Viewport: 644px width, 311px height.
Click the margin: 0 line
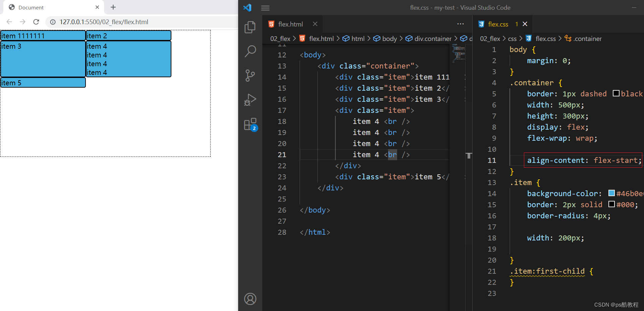pos(549,60)
